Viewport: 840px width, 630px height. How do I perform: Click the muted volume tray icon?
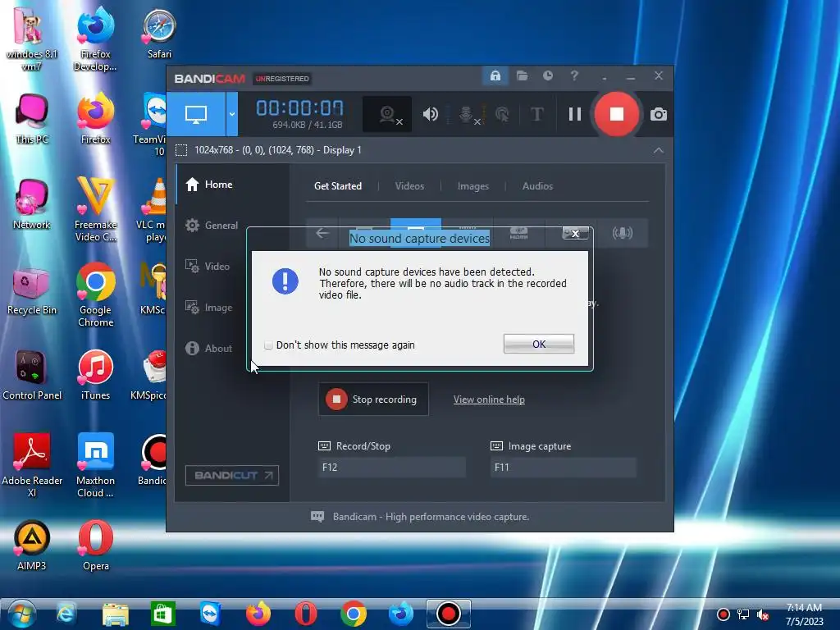[x=763, y=615]
